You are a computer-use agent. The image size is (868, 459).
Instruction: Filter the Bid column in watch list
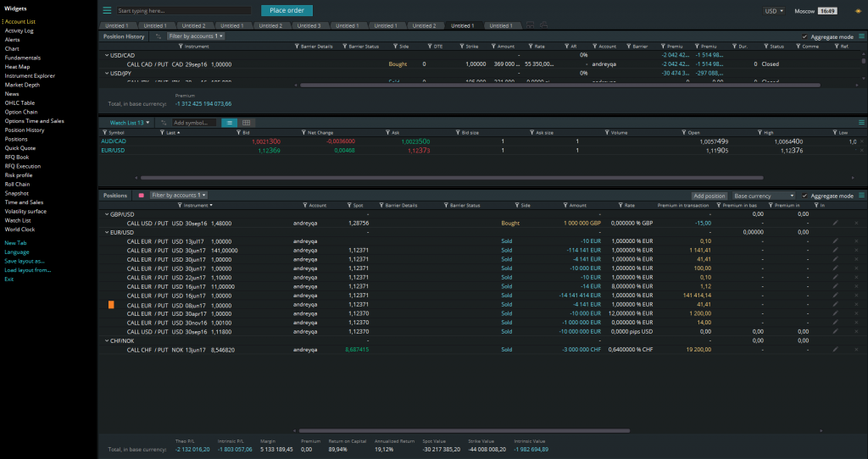click(239, 133)
